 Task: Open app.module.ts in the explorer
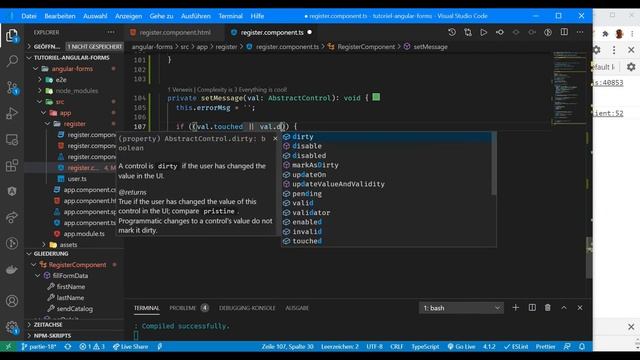[84, 234]
